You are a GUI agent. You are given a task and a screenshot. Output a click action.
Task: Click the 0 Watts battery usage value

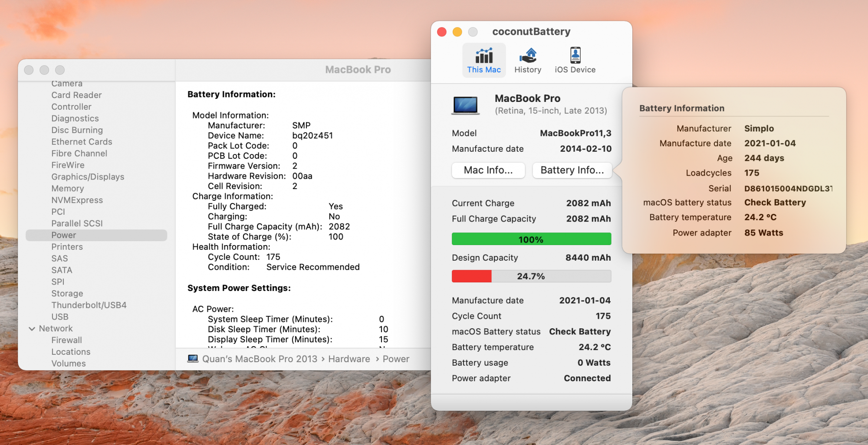pyautogui.click(x=594, y=363)
